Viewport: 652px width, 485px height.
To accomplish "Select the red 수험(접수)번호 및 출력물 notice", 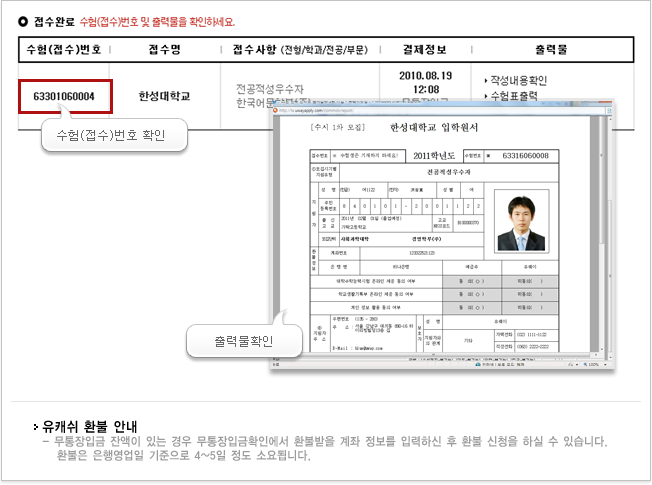I will [157, 22].
